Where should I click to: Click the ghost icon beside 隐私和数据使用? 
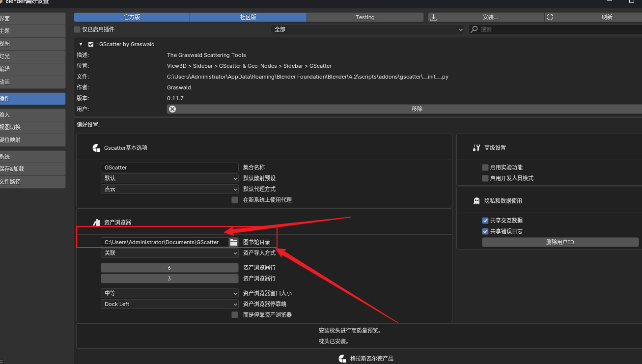(476, 201)
